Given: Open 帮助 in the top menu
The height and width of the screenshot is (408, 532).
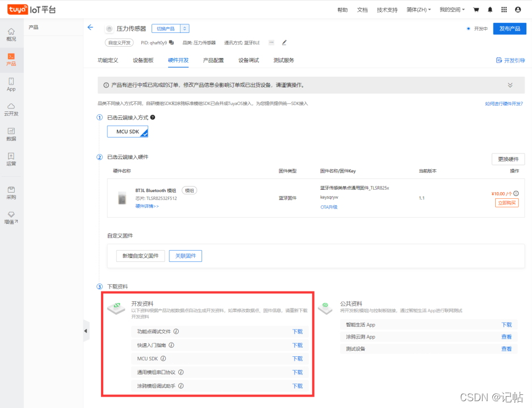Looking at the screenshot, I should (342, 10).
